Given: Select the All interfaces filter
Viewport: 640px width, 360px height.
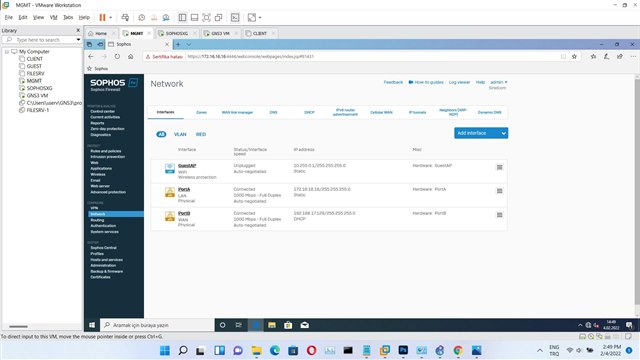Looking at the screenshot, I should coord(161,134).
